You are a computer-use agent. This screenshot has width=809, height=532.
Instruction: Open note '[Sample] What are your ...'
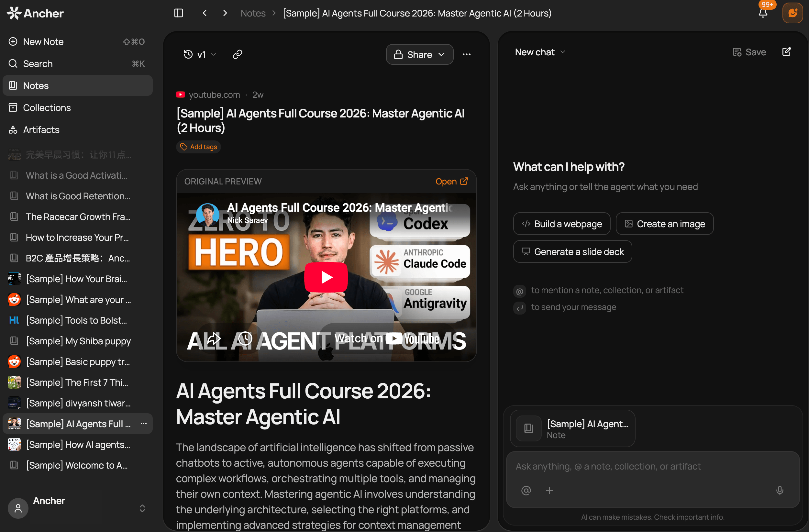click(77, 299)
